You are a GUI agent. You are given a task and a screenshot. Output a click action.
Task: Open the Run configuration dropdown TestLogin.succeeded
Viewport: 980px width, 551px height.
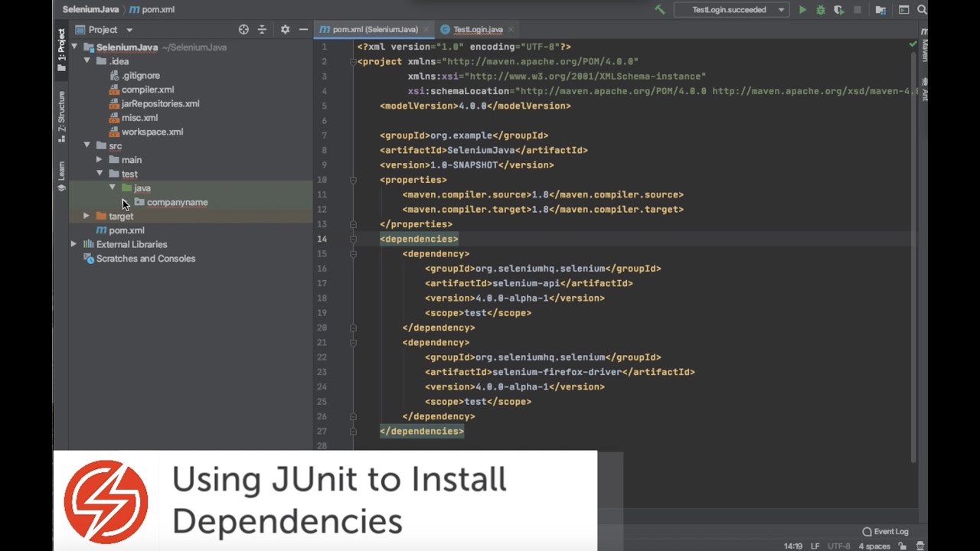point(730,10)
